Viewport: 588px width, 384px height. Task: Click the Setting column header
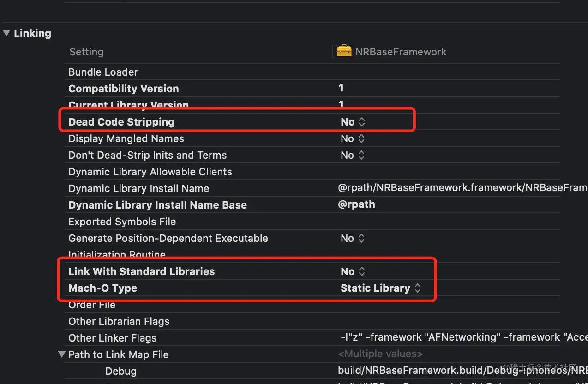[x=86, y=52]
